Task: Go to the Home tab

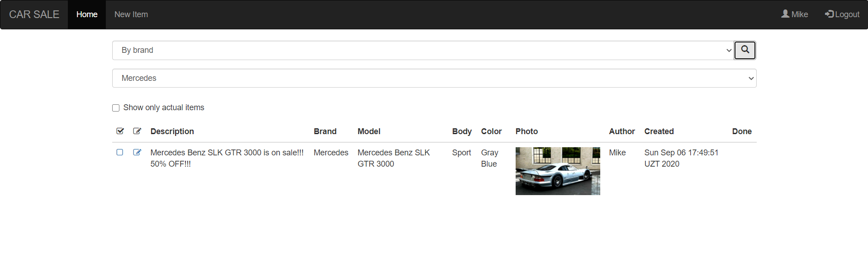Action: (x=87, y=14)
